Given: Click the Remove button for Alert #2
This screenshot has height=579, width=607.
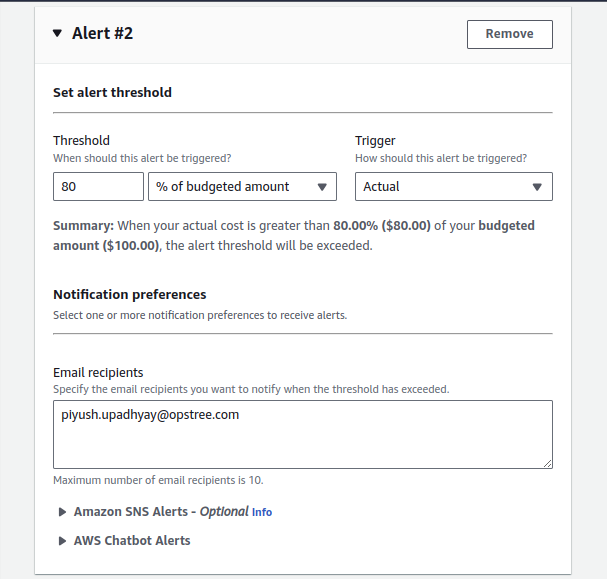Looking at the screenshot, I should click(509, 34).
